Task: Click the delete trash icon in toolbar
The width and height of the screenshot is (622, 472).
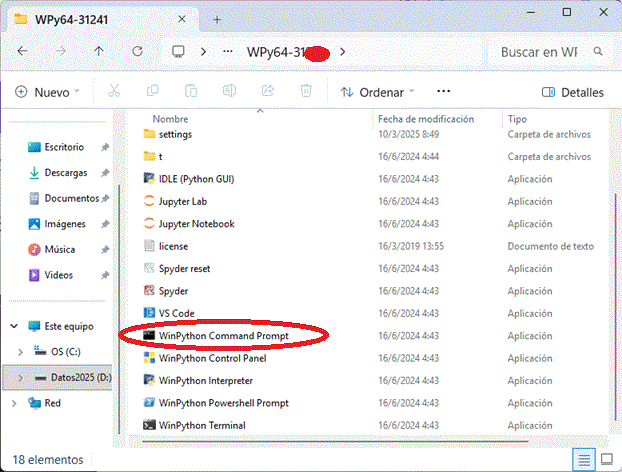Action: 307,92
